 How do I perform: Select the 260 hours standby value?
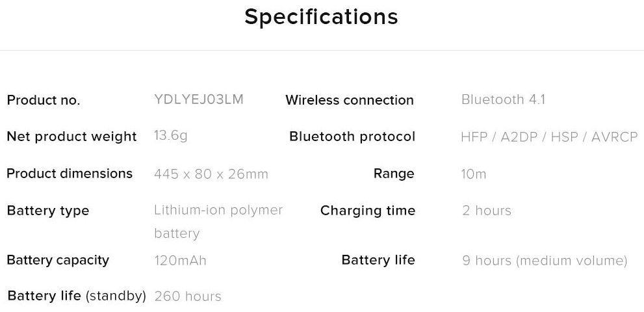pos(188,296)
